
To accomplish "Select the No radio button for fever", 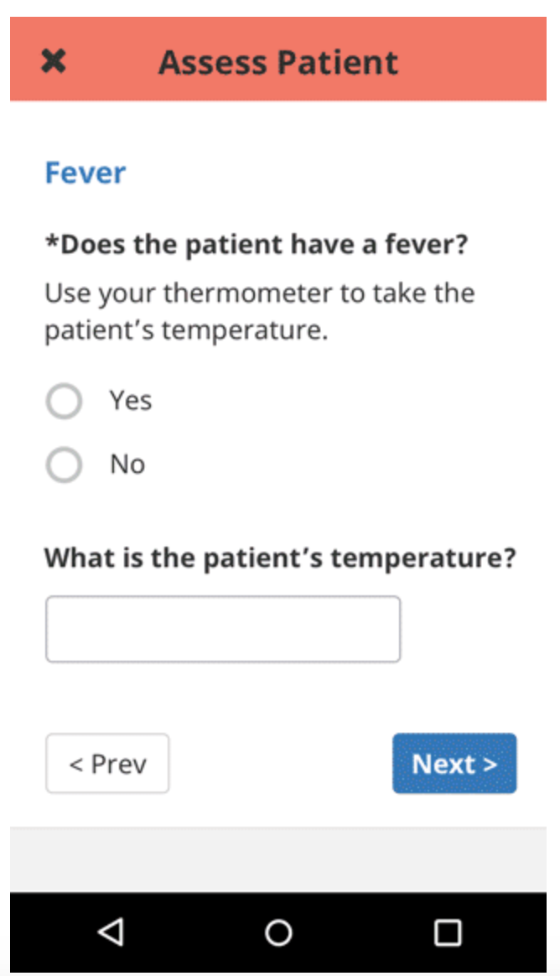I will pos(64,465).
